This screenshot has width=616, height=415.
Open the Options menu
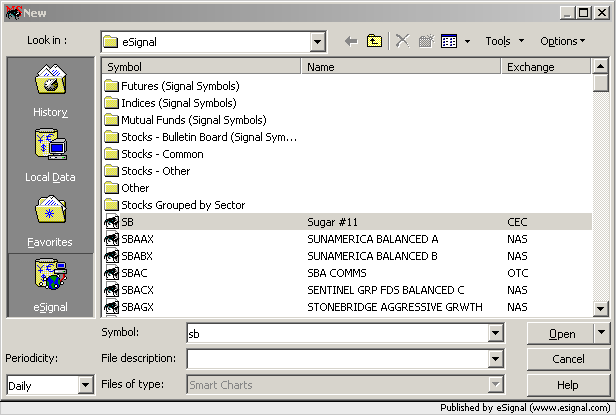pyautogui.click(x=563, y=41)
